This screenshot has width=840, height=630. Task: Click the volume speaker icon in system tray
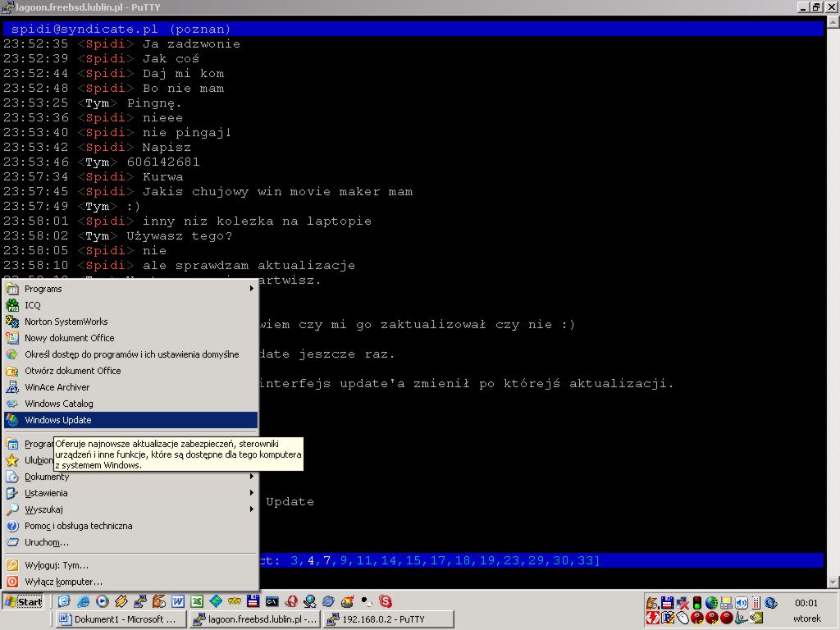tap(742, 603)
